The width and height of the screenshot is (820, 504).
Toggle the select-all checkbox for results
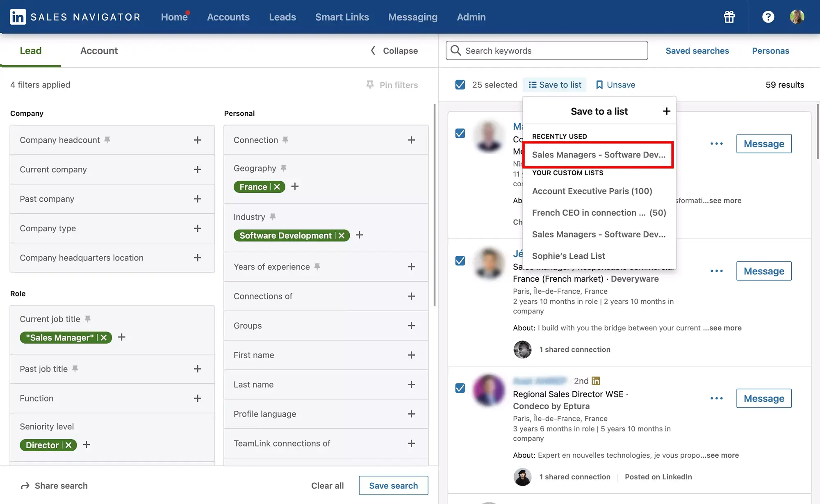click(460, 84)
